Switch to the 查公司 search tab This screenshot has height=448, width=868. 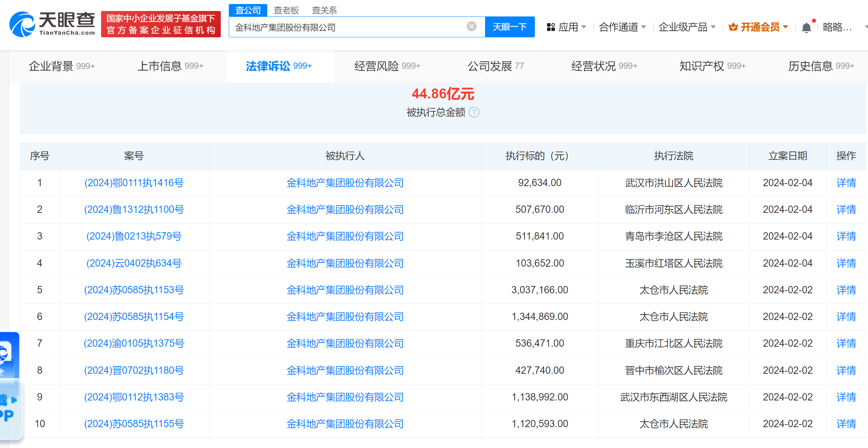tap(248, 10)
